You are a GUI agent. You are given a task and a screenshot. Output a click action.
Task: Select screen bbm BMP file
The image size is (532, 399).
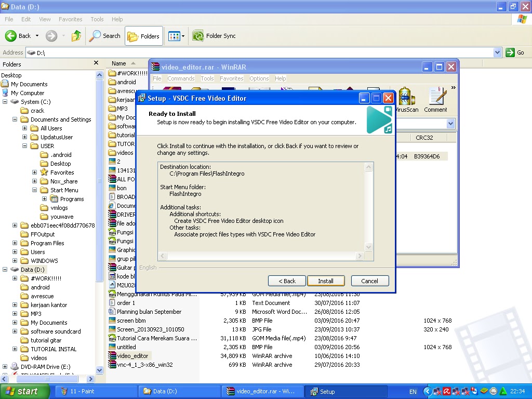pyautogui.click(x=131, y=321)
